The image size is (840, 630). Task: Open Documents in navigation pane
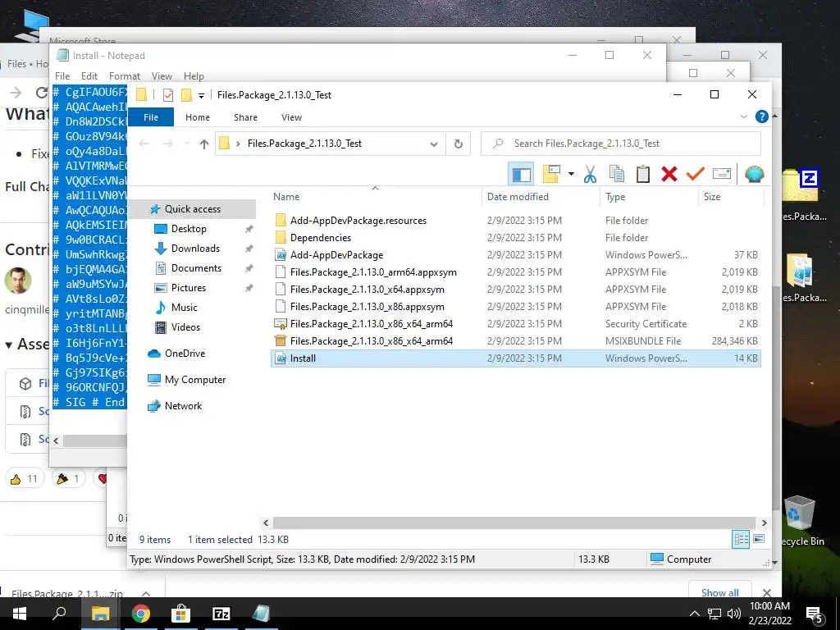click(196, 268)
